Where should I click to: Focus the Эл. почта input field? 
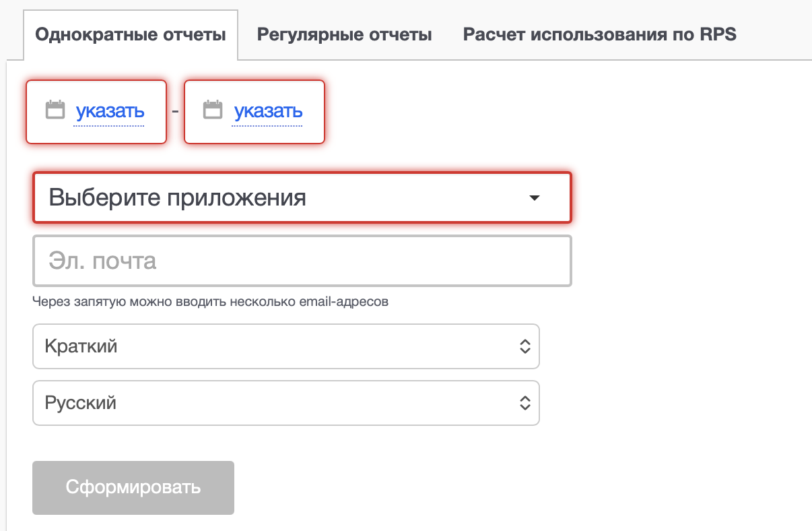coord(302,261)
